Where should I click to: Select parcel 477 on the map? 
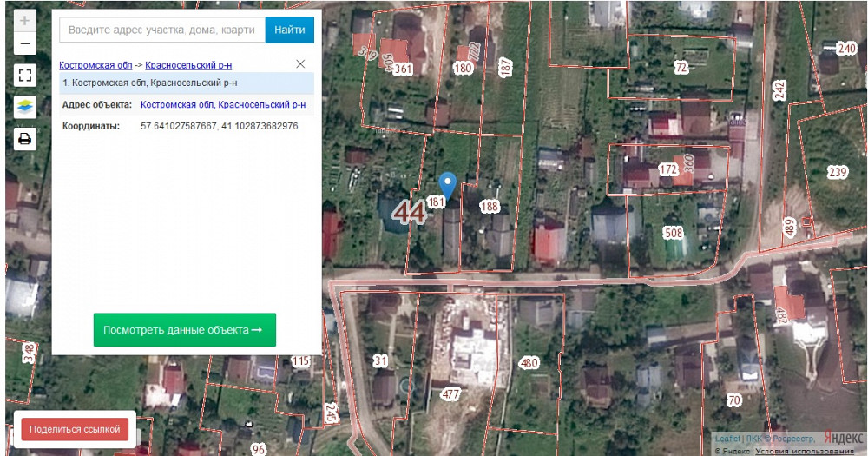[450, 394]
